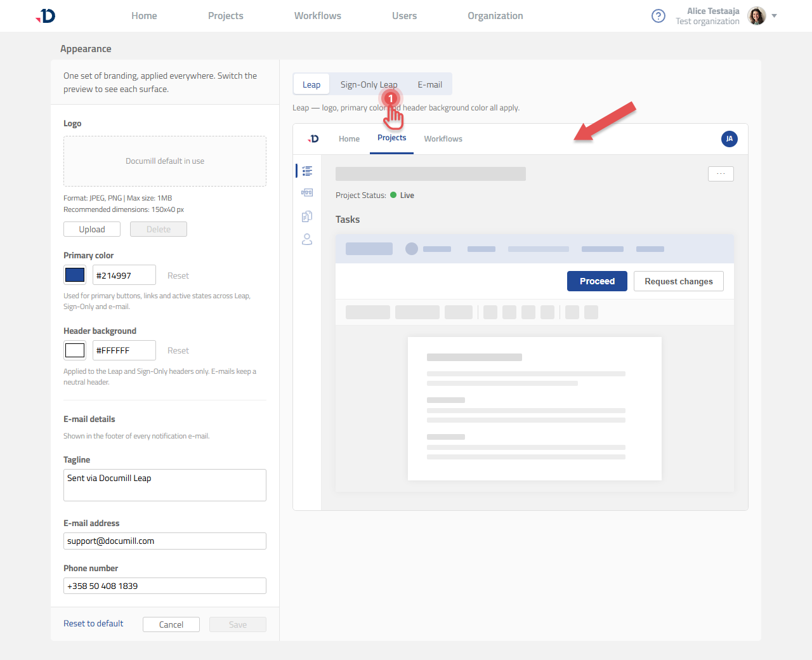Reset the header background color

(x=178, y=350)
